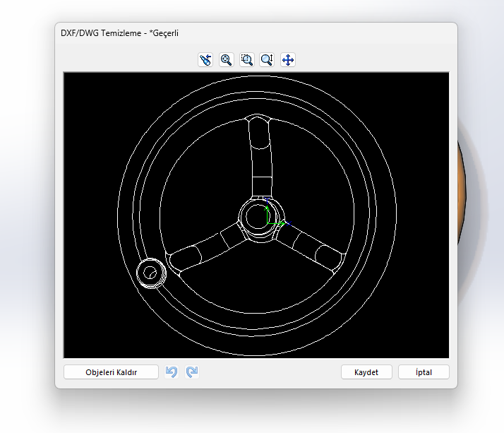The height and width of the screenshot is (433, 504).
Task: Select the small knob circle at lower left
Action: click(x=150, y=273)
